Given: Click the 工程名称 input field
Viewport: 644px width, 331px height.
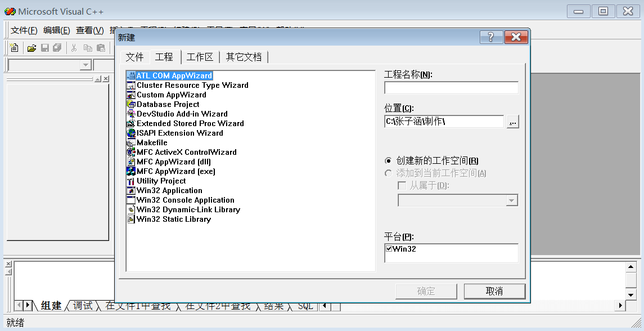Looking at the screenshot, I should click(452, 88).
